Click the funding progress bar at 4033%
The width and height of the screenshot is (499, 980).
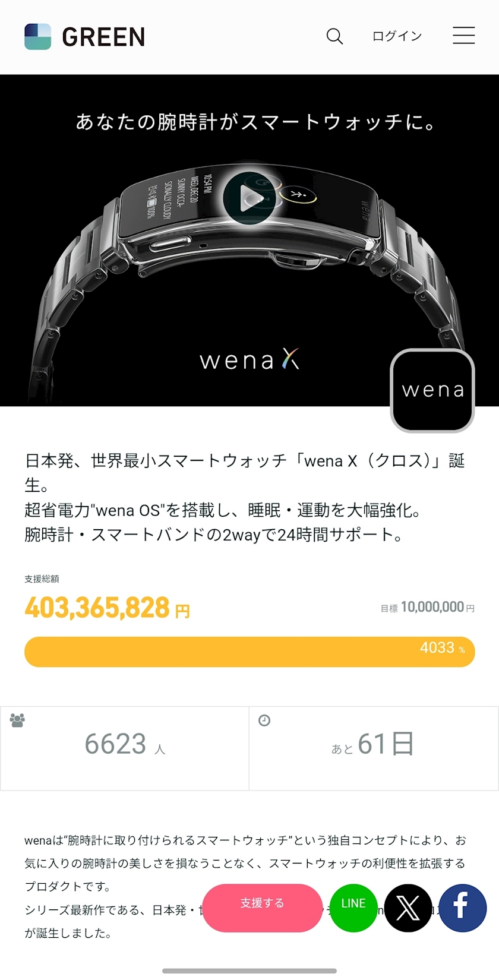coord(249,652)
